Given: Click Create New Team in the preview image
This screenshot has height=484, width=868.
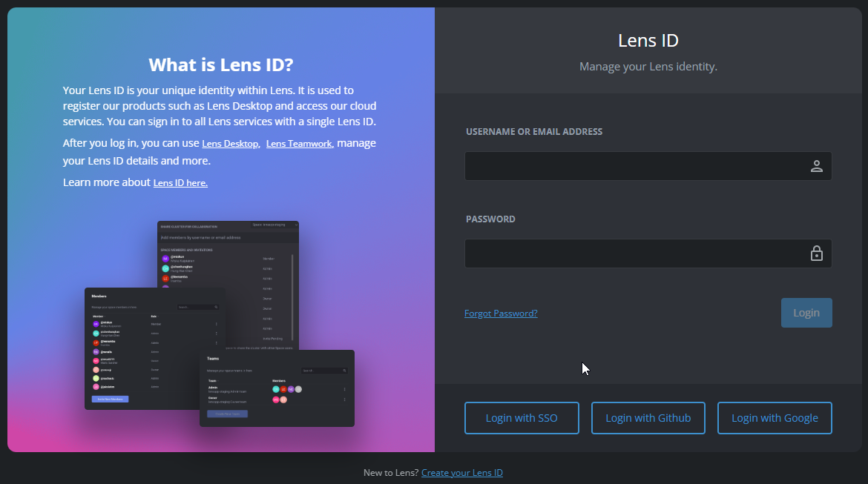Looking at the screenshot, I should [x=227, y=414].
